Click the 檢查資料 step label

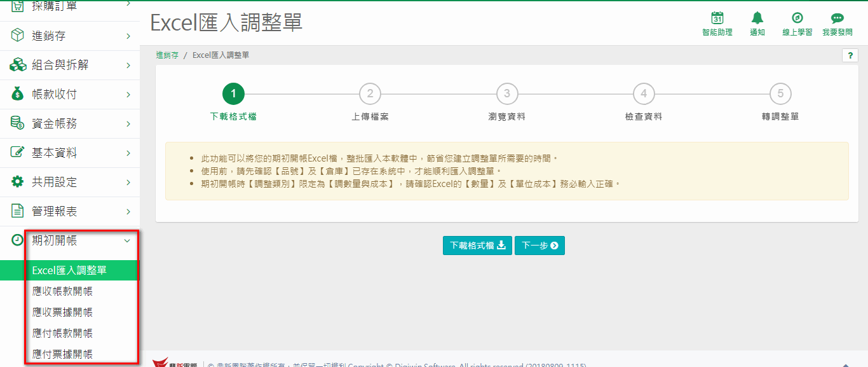644,117
